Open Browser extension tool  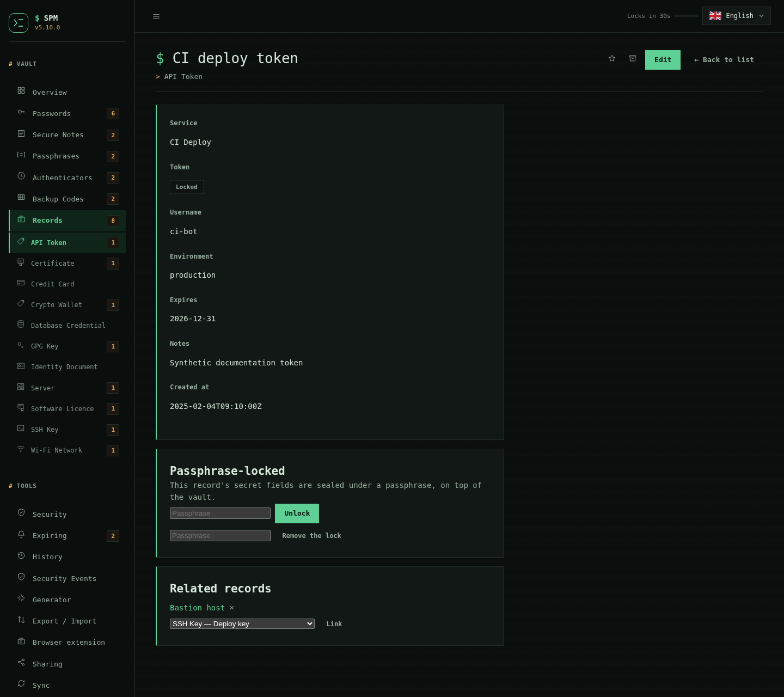(68, 643)
